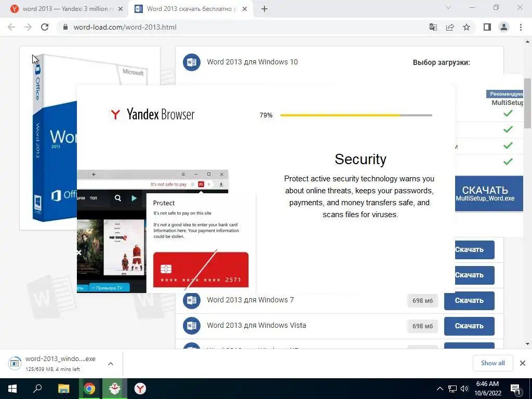Share this page using the share icon
532x399 pixels.
pyautogui.click(x=450, y=27)
